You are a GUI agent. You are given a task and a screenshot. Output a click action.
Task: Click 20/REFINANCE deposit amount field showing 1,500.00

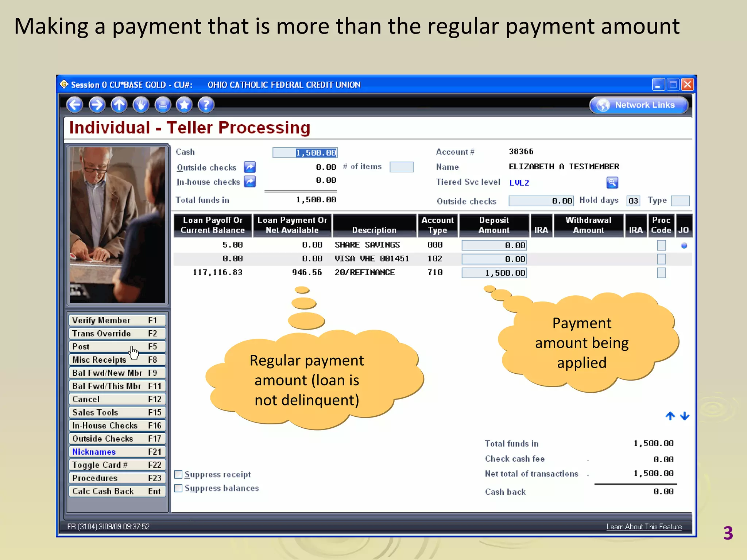(494, 273)
